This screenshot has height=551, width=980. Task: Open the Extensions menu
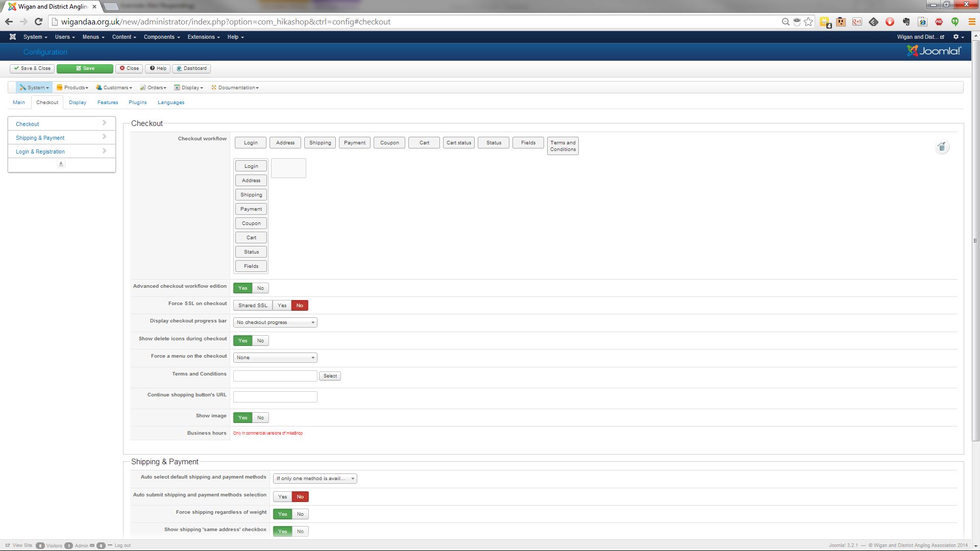tap(203, 37)
